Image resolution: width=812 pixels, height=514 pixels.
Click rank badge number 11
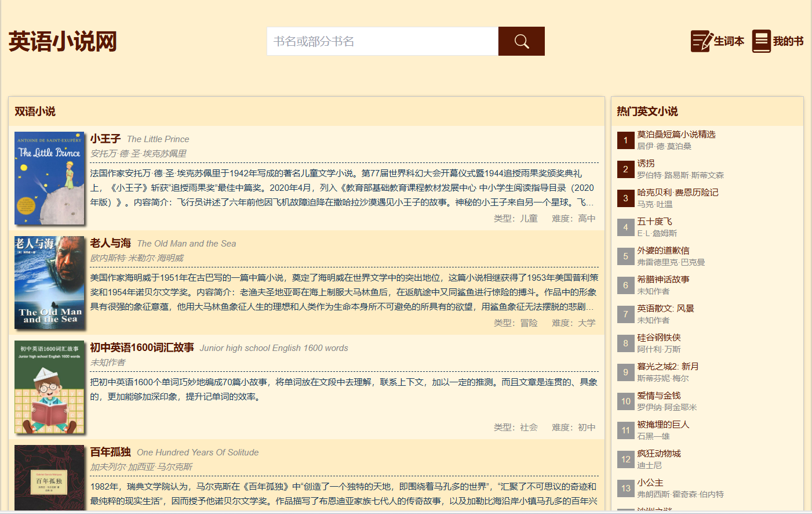tap(625, 430)
